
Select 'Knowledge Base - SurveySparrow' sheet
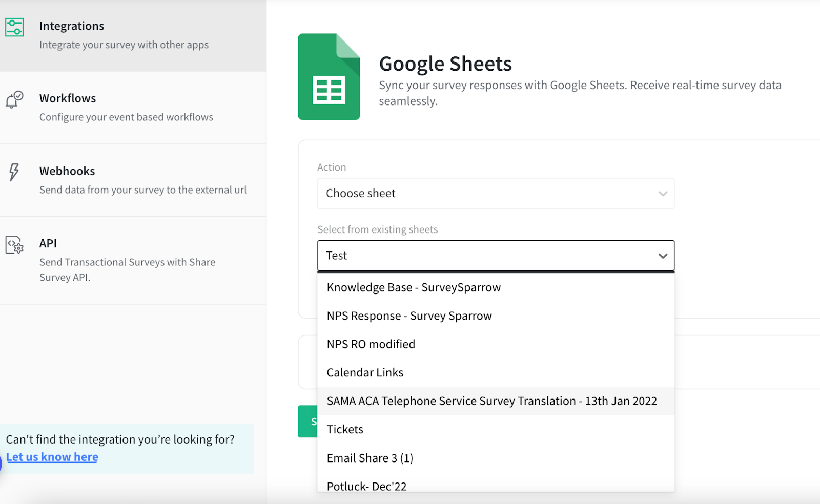point(496,287)
